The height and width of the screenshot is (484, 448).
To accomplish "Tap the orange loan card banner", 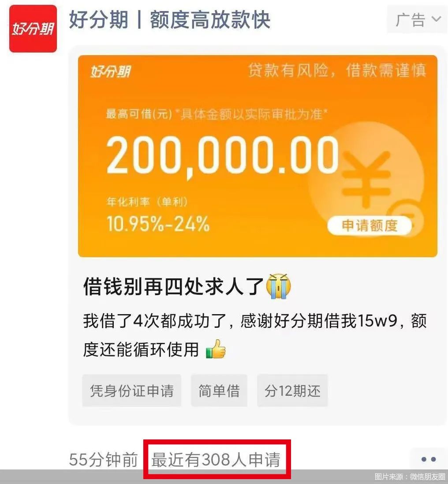I will click(258, 156).
